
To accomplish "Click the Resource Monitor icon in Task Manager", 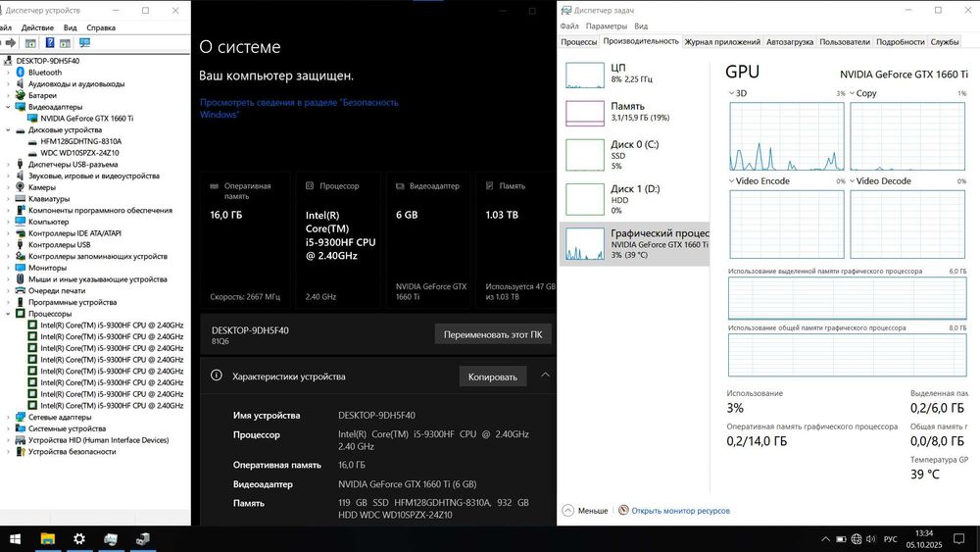I will click(x=623, y=510).
